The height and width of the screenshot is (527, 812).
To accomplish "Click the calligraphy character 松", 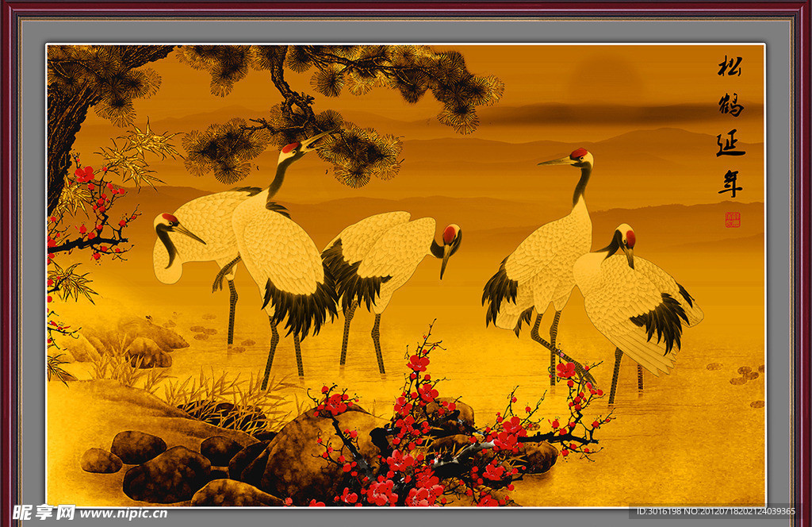I will pos(730,66).
